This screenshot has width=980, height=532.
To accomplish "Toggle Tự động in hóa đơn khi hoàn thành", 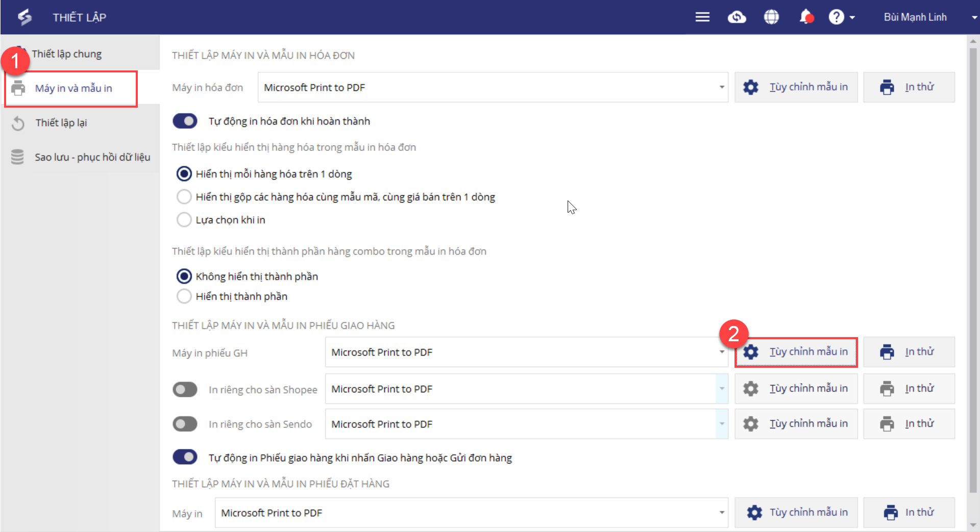I will (x=185, y=121).
